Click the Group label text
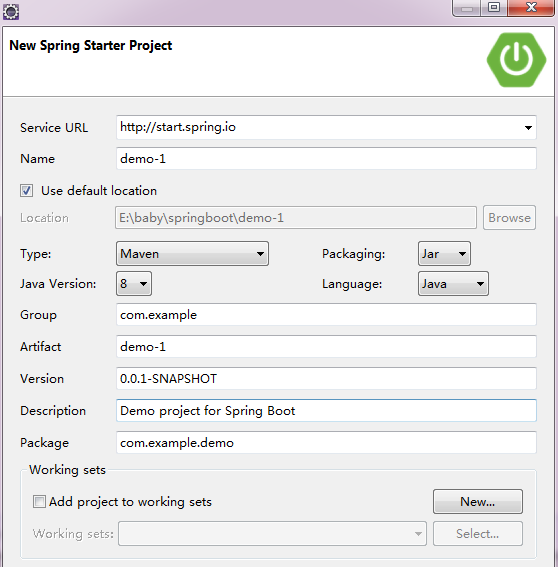The width and height of the screenshot is (558, 567). [x=38, y=315]
